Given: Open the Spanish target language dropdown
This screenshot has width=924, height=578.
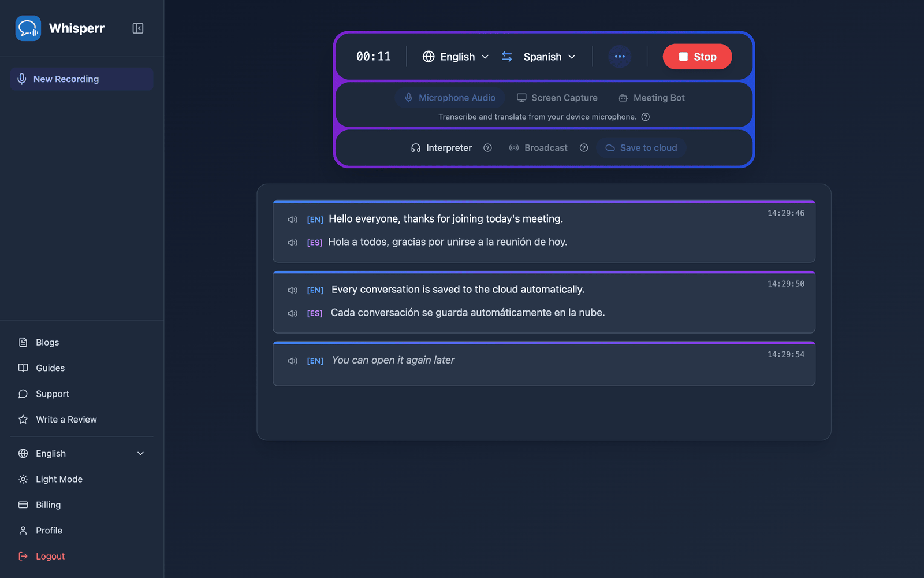Looking at the screenshot, I should click(x=549, y=57).
